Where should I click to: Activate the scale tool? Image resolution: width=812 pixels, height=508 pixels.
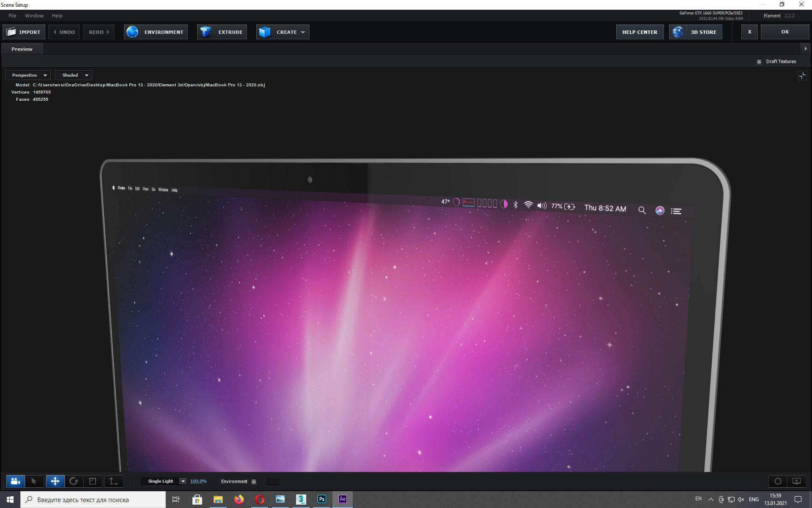coord(93,481)
